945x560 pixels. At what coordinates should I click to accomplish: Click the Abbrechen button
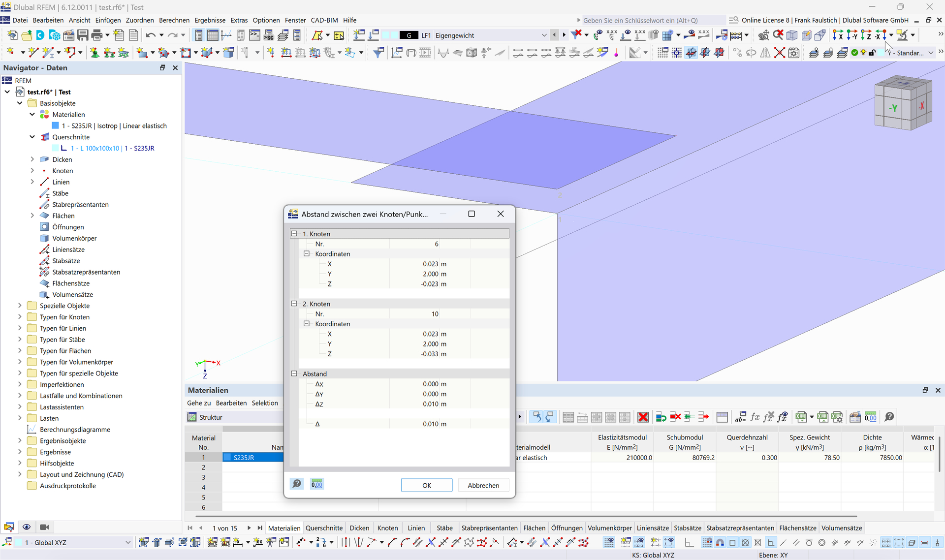[x=483, y=485]
